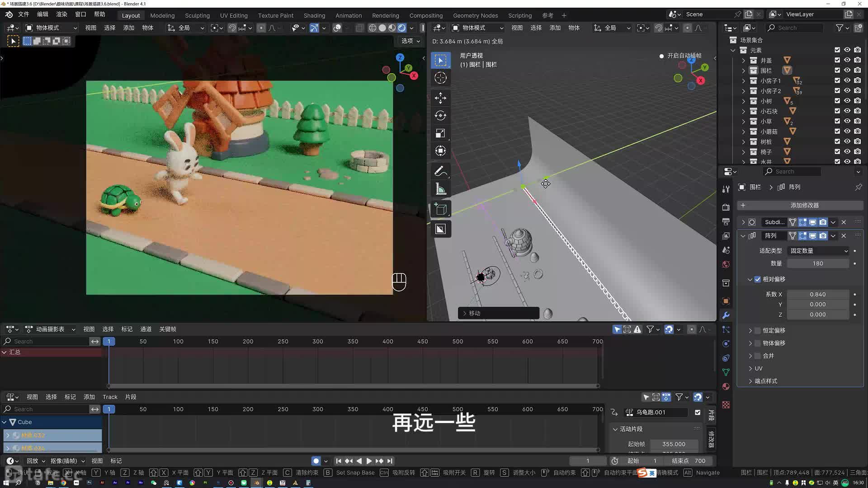
Task: Select the Add Cube tool
Action: pyautogui.click(x=440, y=209)
